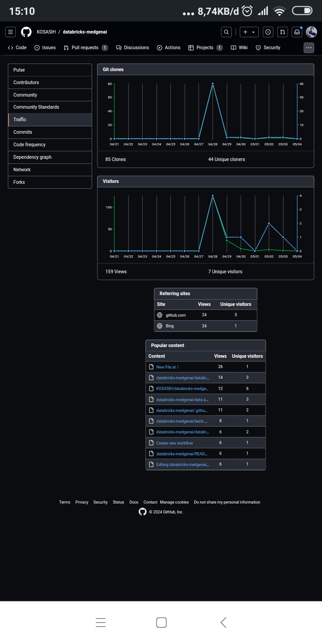The width and height of the screenshot is (322, 644).
Task: Tap the Android recent apps button
Action: (101, 623)
